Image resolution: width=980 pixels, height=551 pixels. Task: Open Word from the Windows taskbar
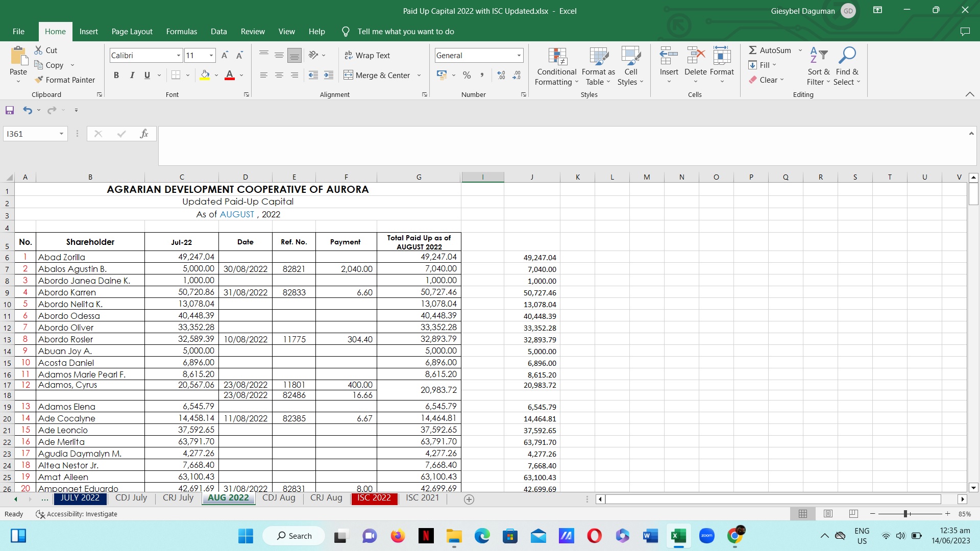tap(650, 536)
